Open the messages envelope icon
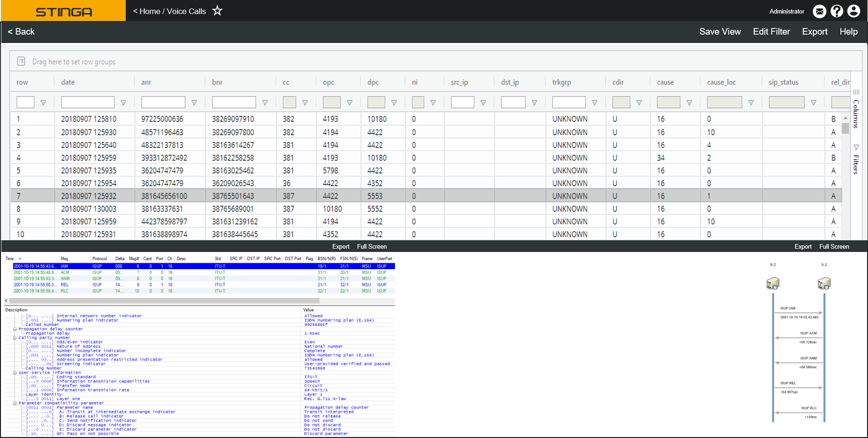Screen dimensions: 868x438 coord(819,11)
